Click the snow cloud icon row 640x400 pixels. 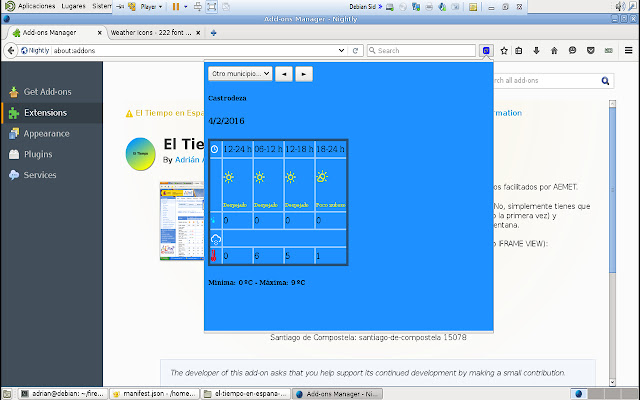point(216,239)
